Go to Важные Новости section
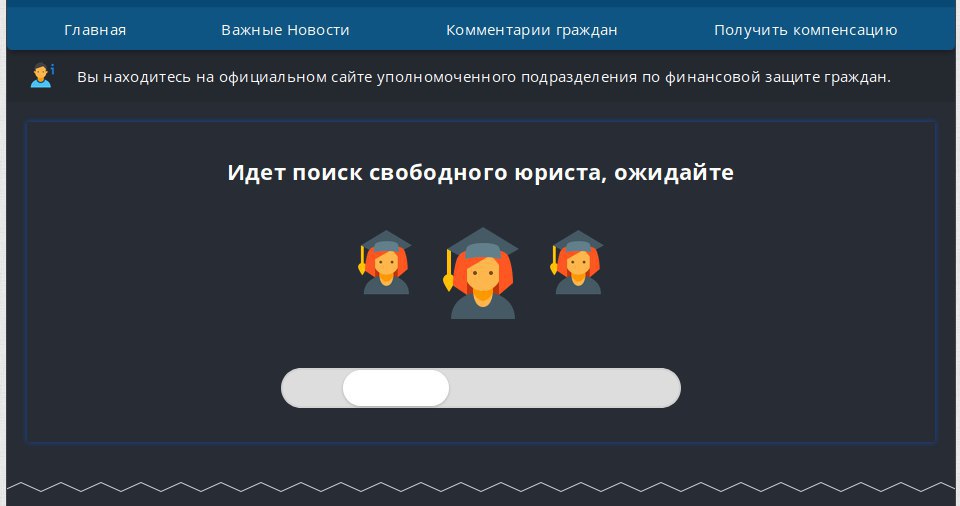The height and width of the screenshot is (506, 960). tap(285, 30)
